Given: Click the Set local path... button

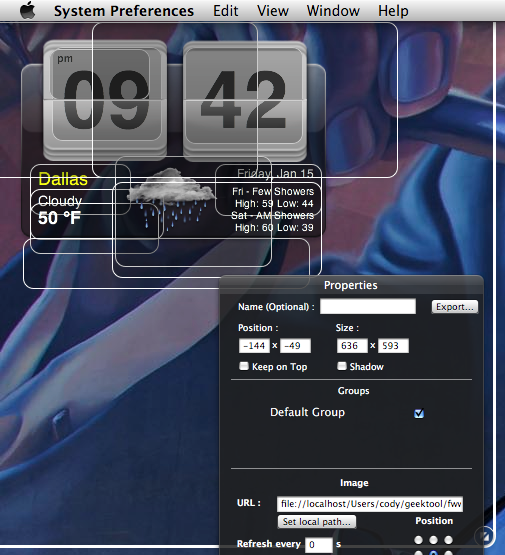Looking at the screenshot, I should tap(317, 522).
